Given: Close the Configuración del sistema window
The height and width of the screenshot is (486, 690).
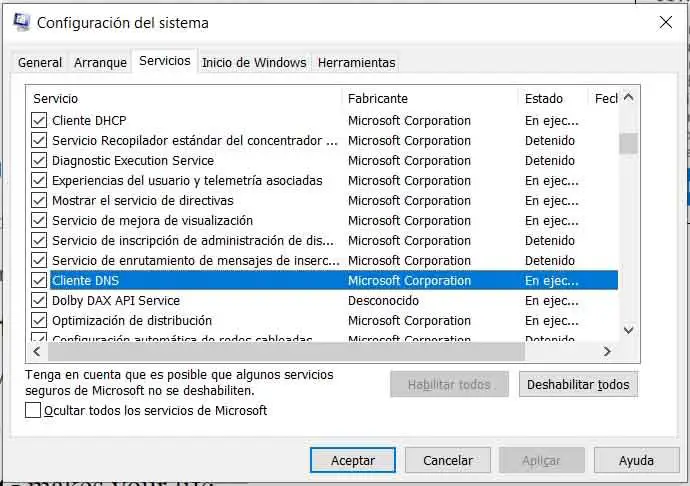Looking at the screenshot, I should 666,22.
